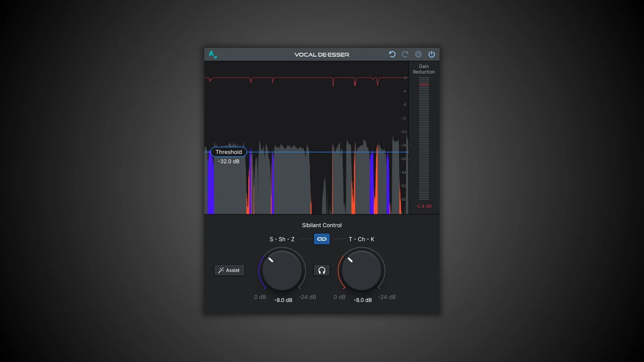
Task: Click the T - Ch - K label
Action: pos(362,239)
